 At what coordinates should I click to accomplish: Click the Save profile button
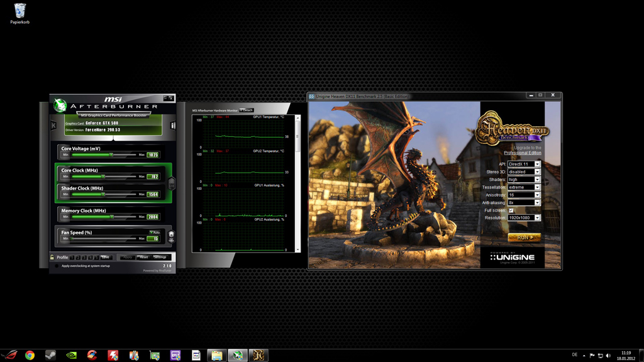(x=106, y=257)
